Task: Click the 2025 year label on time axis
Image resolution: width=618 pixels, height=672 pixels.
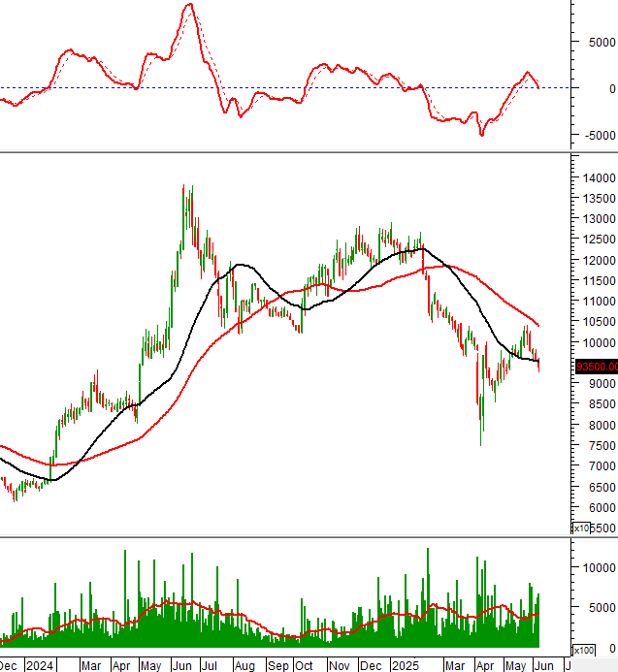Action: point(404,665)
